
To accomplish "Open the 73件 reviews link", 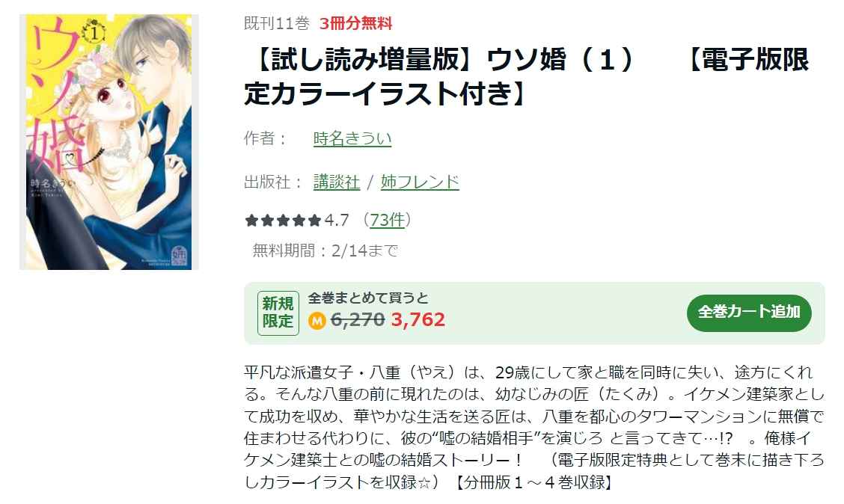I will (387, 220).
